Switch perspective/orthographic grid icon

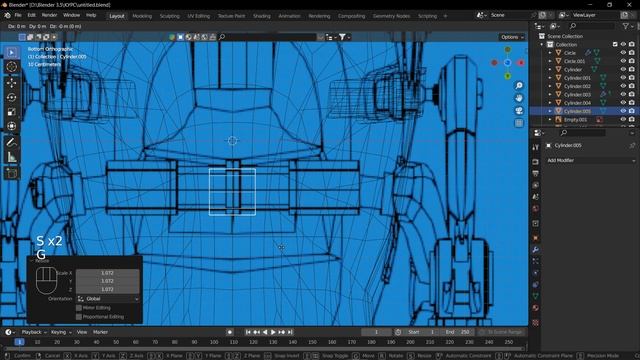[x=519, y=123]
